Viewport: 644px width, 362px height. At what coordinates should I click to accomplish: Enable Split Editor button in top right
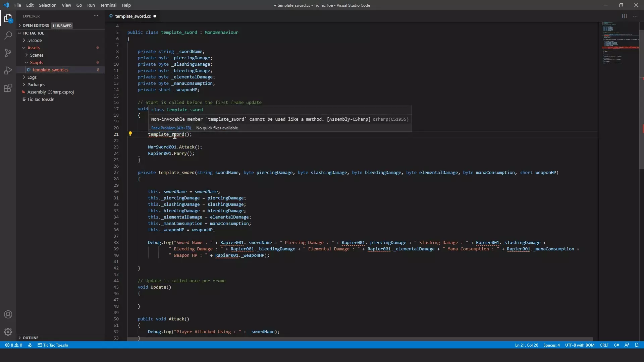(x=625, y=16)
